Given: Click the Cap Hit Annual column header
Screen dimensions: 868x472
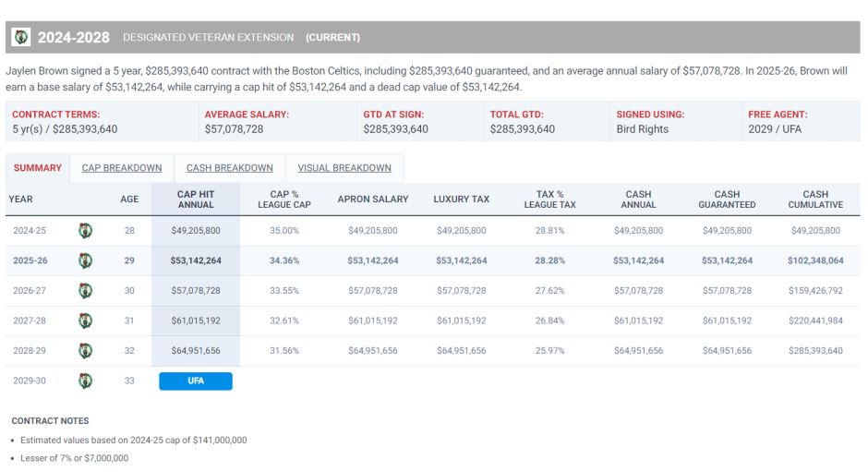Looking at the screenshot, I should point(196,200).
